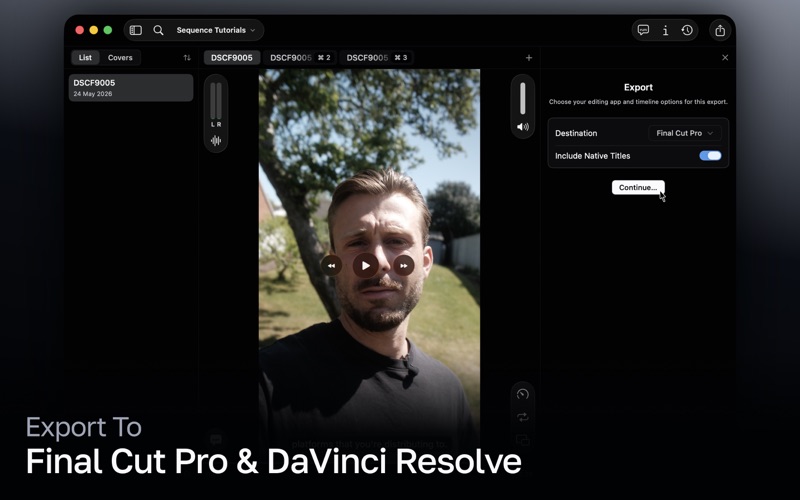Viewport: 800px width, 500px height.
Task: Select DSCF9005 item in the list
Action: coord(131,88)
